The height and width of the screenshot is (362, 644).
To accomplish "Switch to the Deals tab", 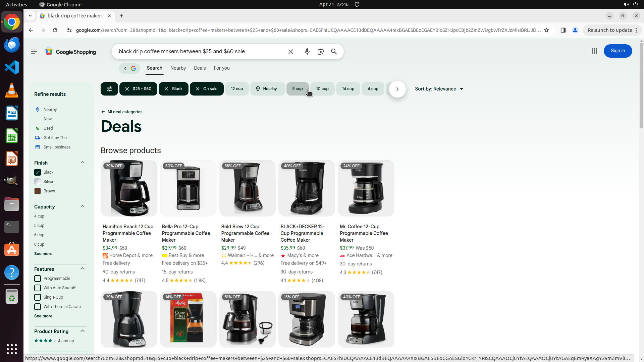I will pos(200,68).
